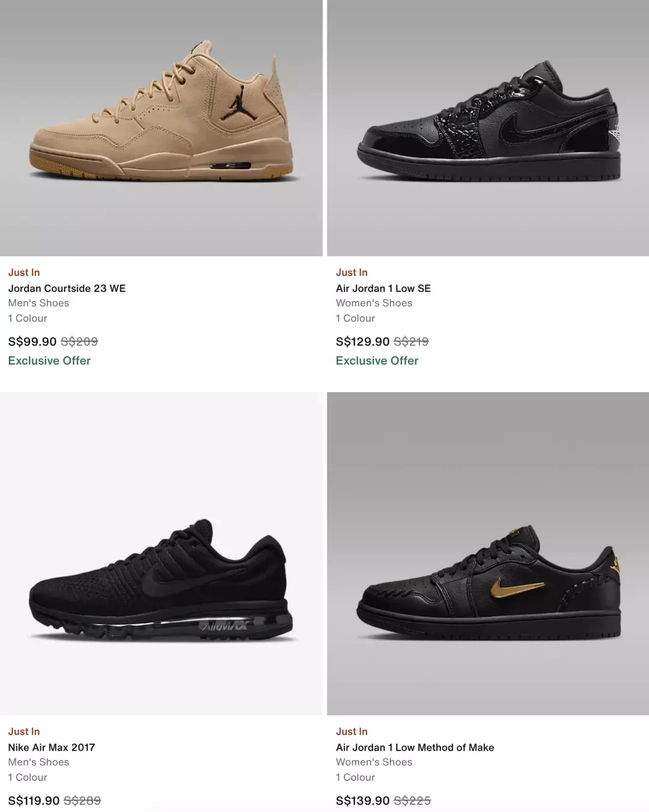This screenshot has width=649, height=812.
Task: Open the black Nike Air Max 2017 image
Action: (161, 553)
